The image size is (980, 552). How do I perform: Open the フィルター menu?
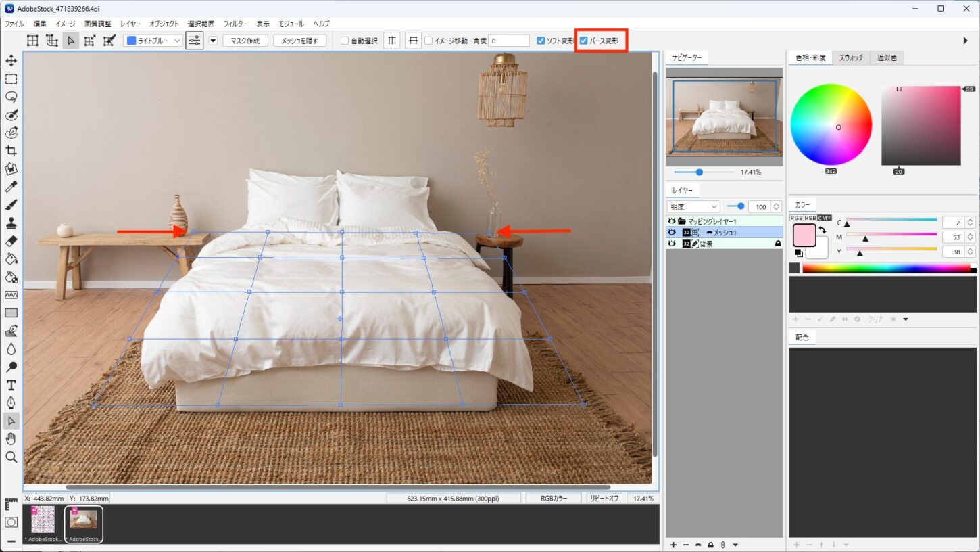235,24
